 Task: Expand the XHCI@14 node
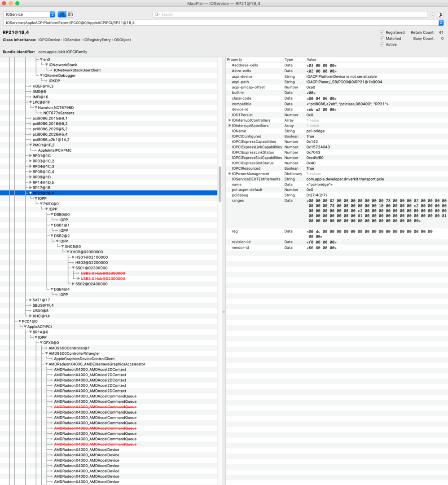(30, 316)
